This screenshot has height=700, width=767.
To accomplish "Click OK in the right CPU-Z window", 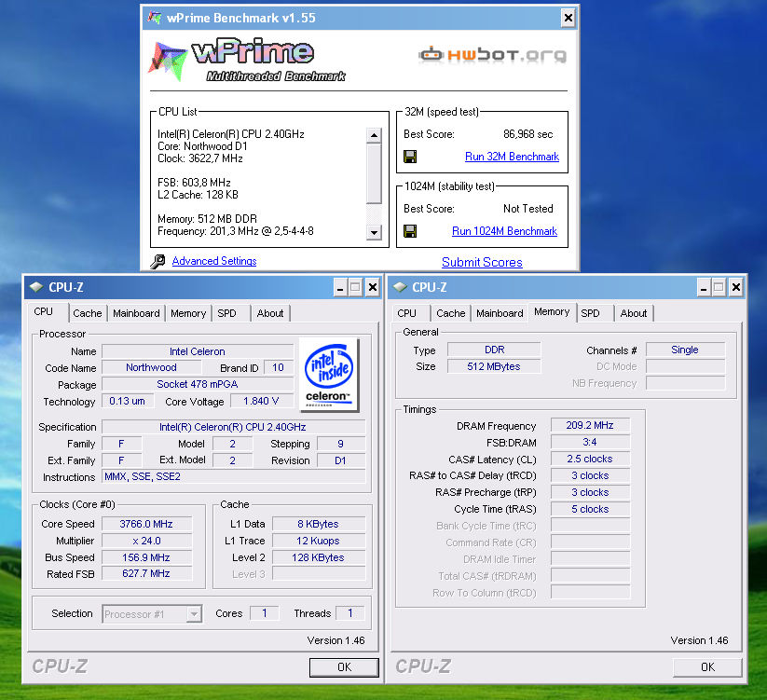I will (707, 667).
